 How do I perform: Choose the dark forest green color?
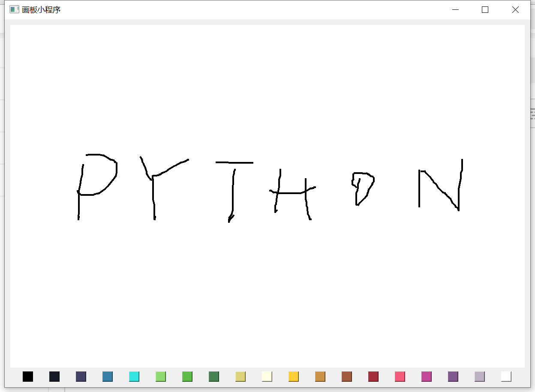213,376
